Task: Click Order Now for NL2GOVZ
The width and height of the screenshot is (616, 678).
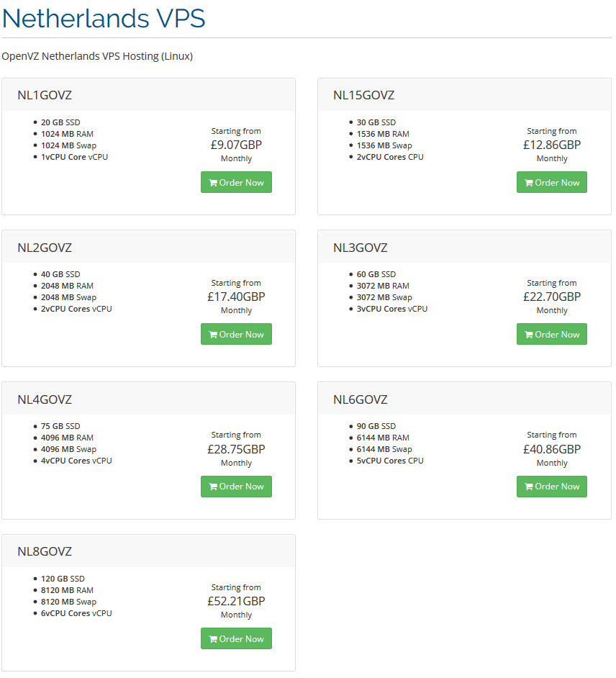Action: tap(236, 334)
